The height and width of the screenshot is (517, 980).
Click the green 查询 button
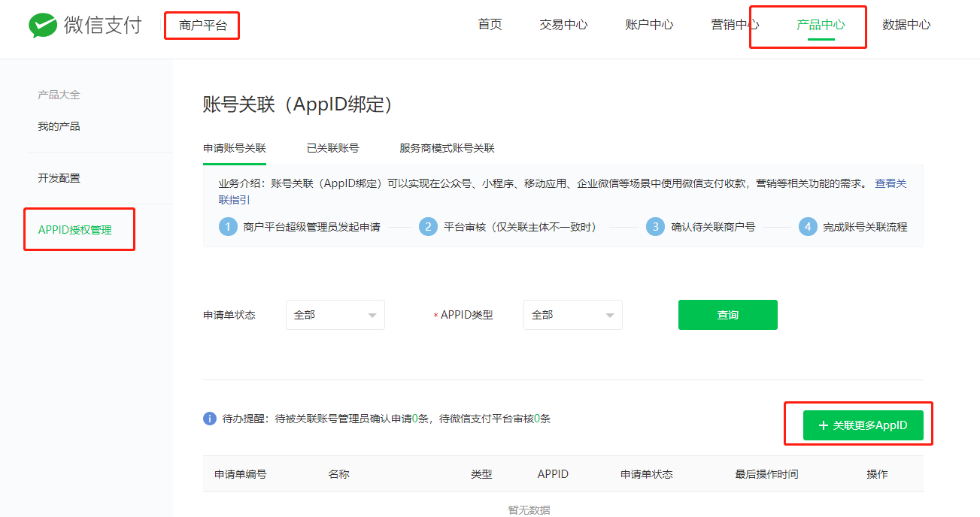pos(728,315)
